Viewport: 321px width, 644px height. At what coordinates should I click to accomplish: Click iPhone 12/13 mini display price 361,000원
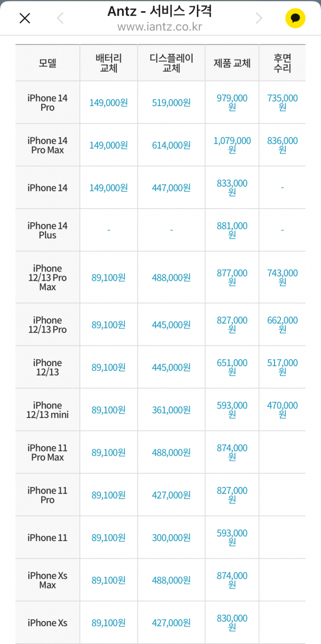click(171, 410)
